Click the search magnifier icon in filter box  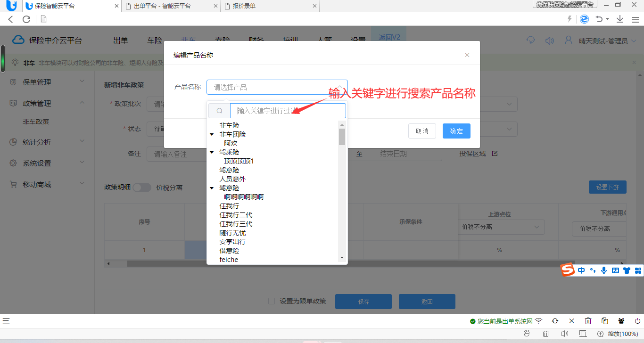coord(219,111)
